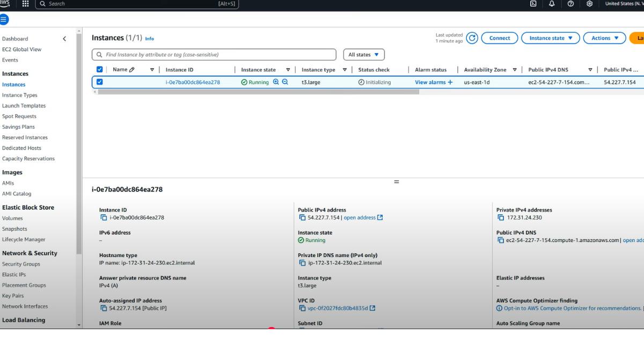
Task: Copy the Public IPv4 address 54.227.7.154
Action: 302,217
